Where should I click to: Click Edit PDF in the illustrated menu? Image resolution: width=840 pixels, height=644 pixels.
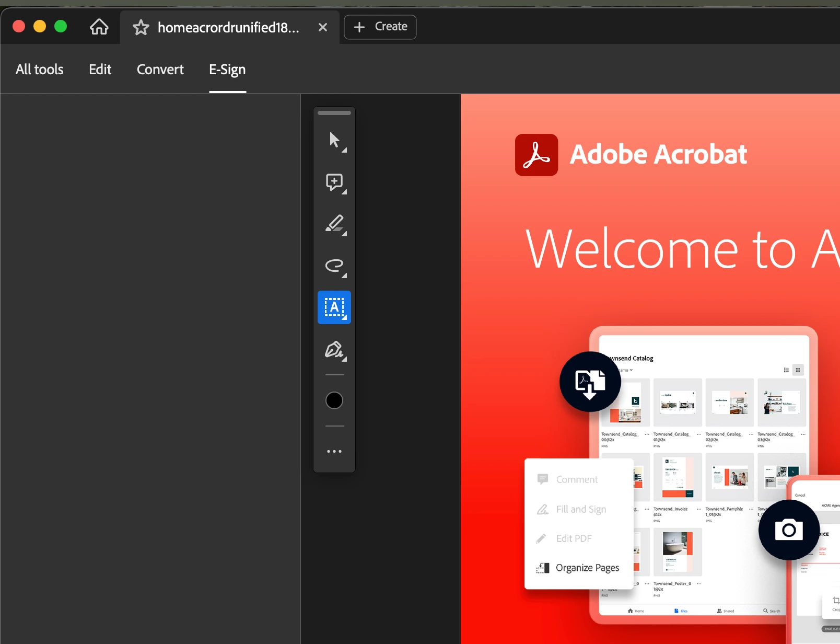pos(565,538)
